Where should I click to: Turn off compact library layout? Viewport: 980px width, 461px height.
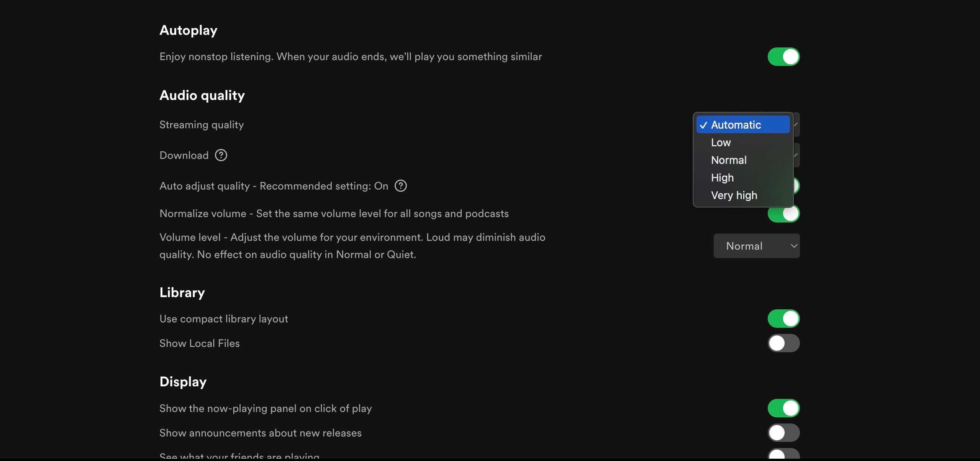pyautogui.click(x=783, y=319)
